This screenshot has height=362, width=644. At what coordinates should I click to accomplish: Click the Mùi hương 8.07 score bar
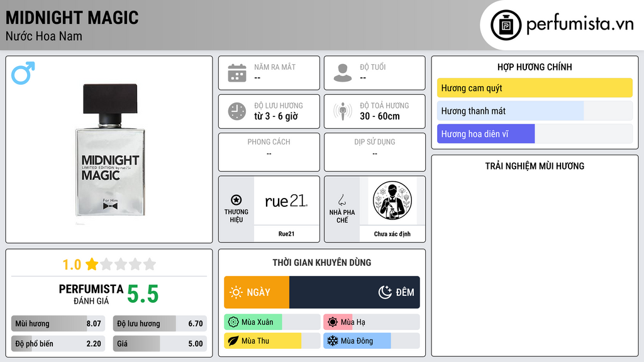[x=58, y=324]
